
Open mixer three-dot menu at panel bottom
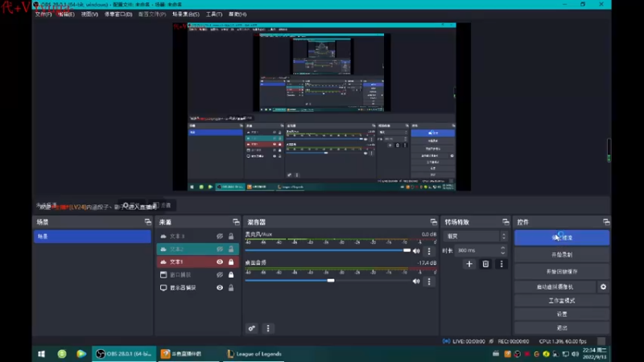point(268,328)
